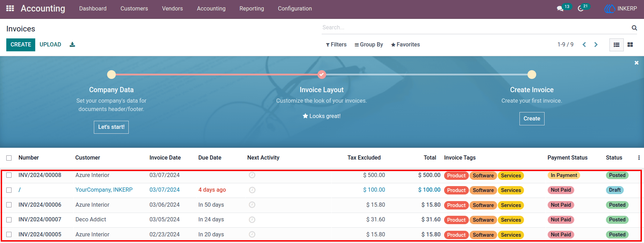Tick the select-all checkbox in table header
The width and height of the screenshot is (644, 243).
pyautogui.click(x=9, y=158)
